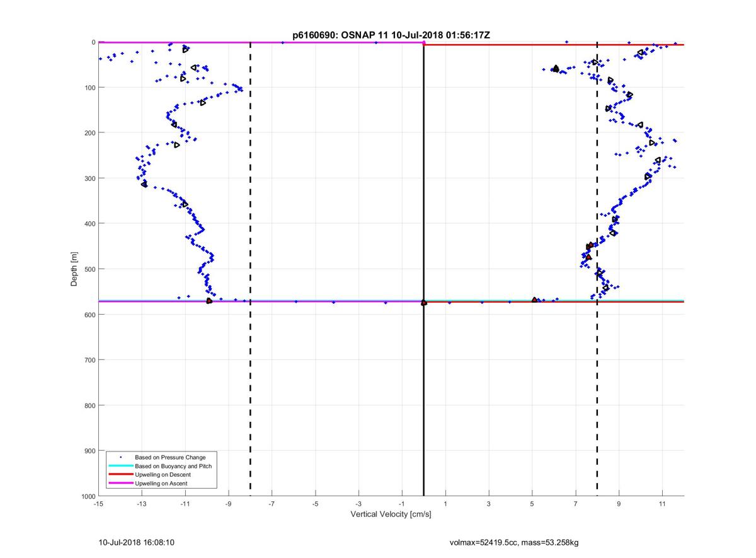Click the plot title 'p6160690: OSNAP 11 10-Jul-2018 01:56:17Z'
This screenshot has height=558, width=756.
coord(391,36)
